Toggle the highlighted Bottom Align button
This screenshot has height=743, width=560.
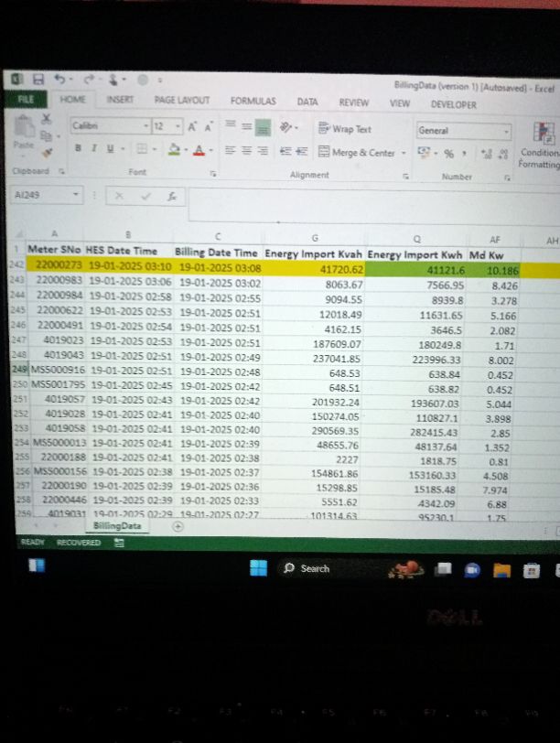pos(263,127)
